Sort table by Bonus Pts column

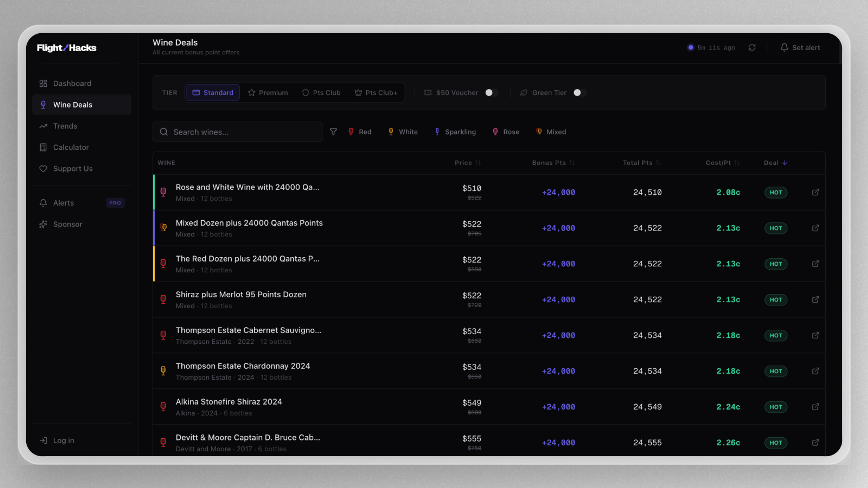point(553,163)
